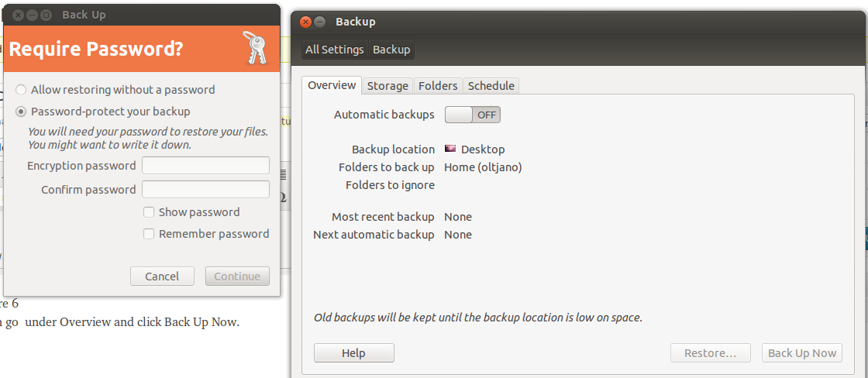Close the Backup settings window
Viewport: 868px width, 378px height.
point(305,22)
